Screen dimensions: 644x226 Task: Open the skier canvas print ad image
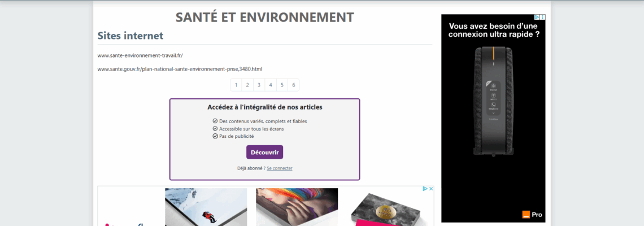click(206, 207)
